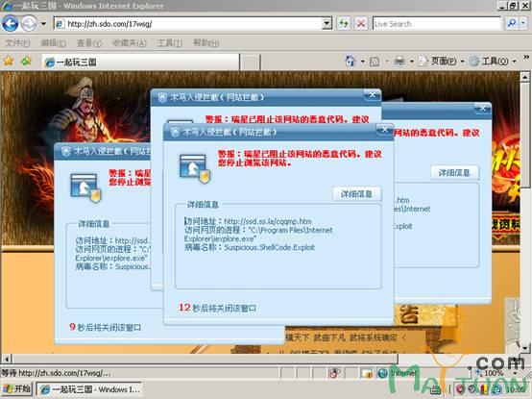Click the ssd.ss.la/cqqmp.htm address text

click(x=268, y=221)
